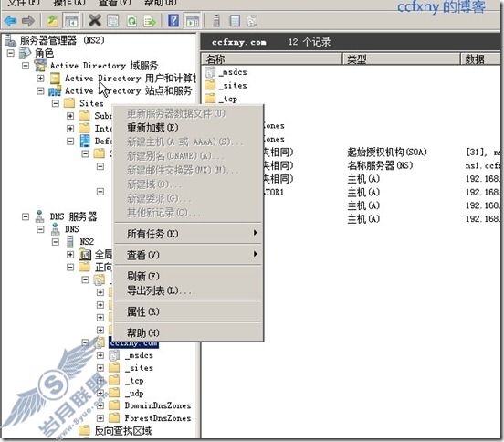504x442 pixels.
Task: Collapse Active Directory 域服务 node
Action: [x=26, y=66]
